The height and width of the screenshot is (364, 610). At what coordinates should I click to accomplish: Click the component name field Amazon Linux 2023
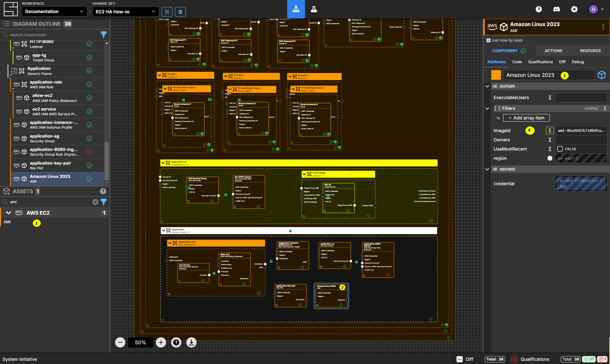[549, 75]
